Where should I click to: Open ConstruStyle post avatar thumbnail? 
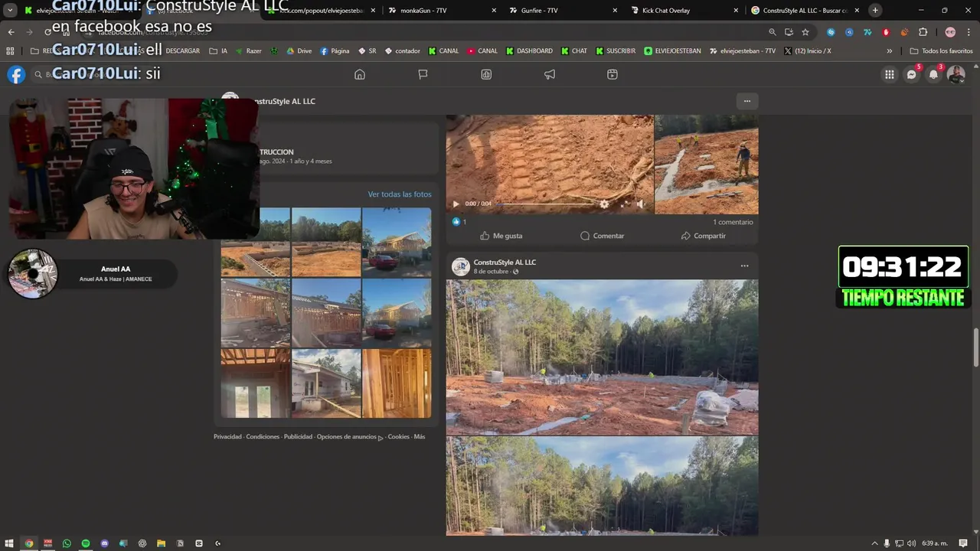[x=460, y=266]
